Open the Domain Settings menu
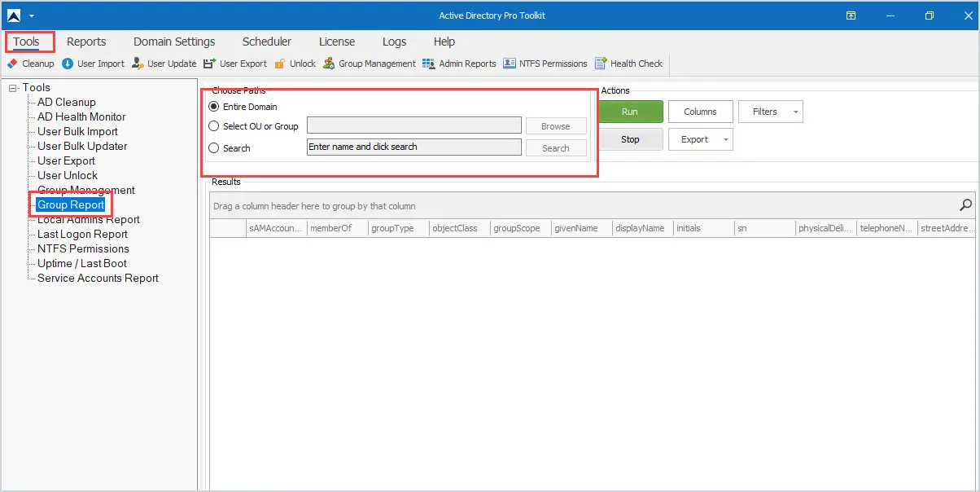The width and height of the screenshot is (980, 492). tap(174, 42)
